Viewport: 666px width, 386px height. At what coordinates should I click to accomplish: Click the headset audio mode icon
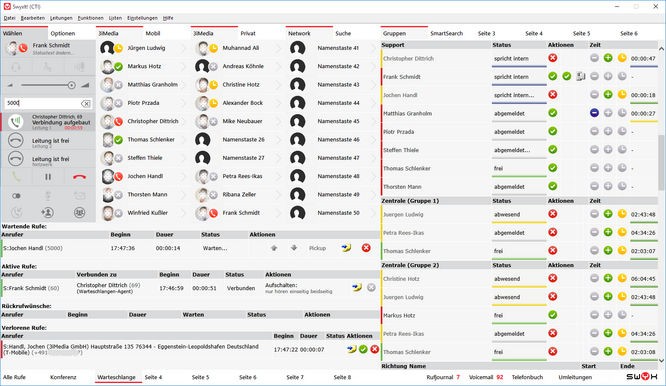16,67
